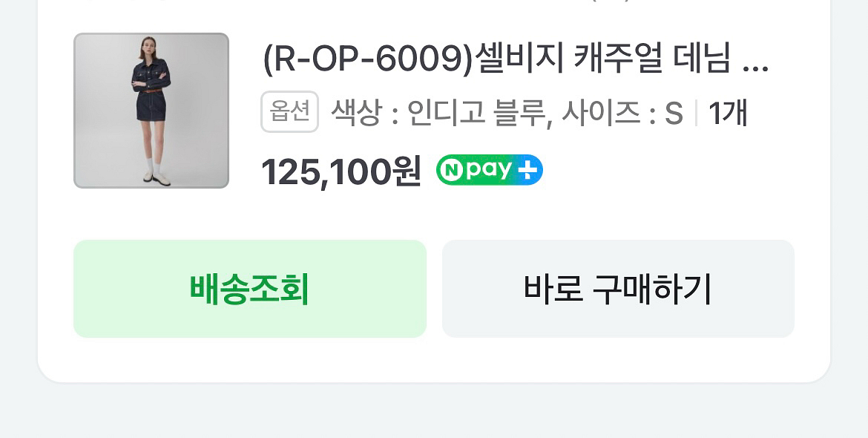Viewport: 868px width, 438px height.
Task: Click the 사이즈 : S option text
Action: click(622, 114)
